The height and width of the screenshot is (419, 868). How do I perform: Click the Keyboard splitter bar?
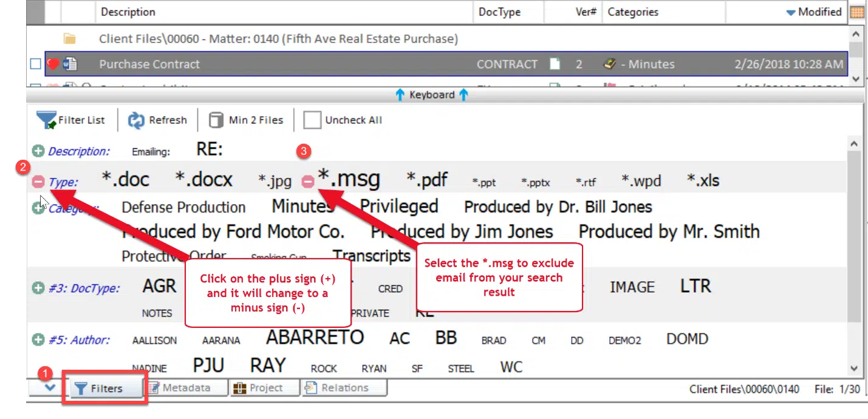pyautogui.click(x=432, y=95)
